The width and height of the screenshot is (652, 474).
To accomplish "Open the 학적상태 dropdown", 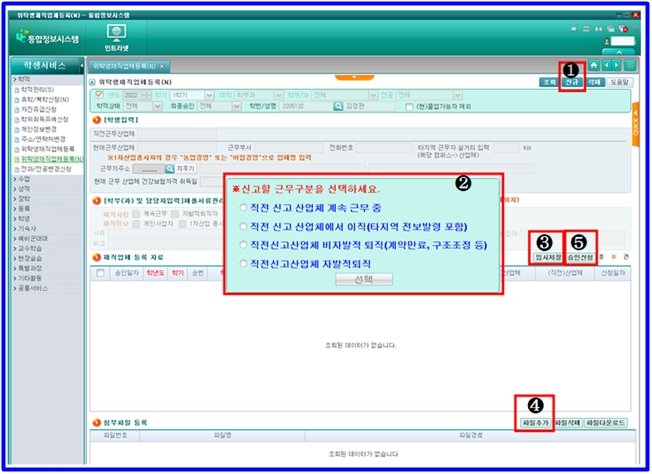I will click(x=157, y=106).
